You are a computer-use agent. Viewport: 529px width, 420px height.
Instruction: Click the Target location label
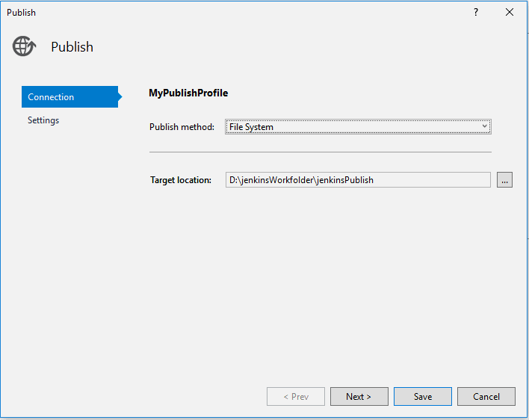click(181, 180)
